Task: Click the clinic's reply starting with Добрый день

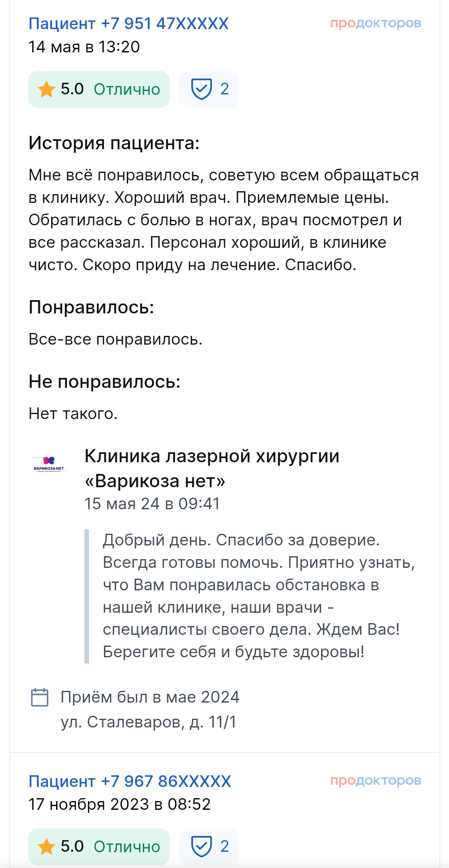Action: [258, 596]
